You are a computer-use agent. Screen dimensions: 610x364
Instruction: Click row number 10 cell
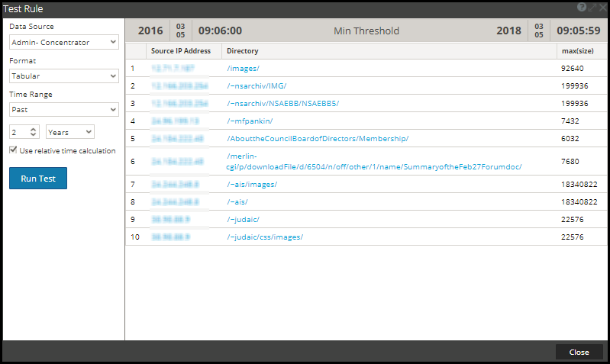point(135,237)
